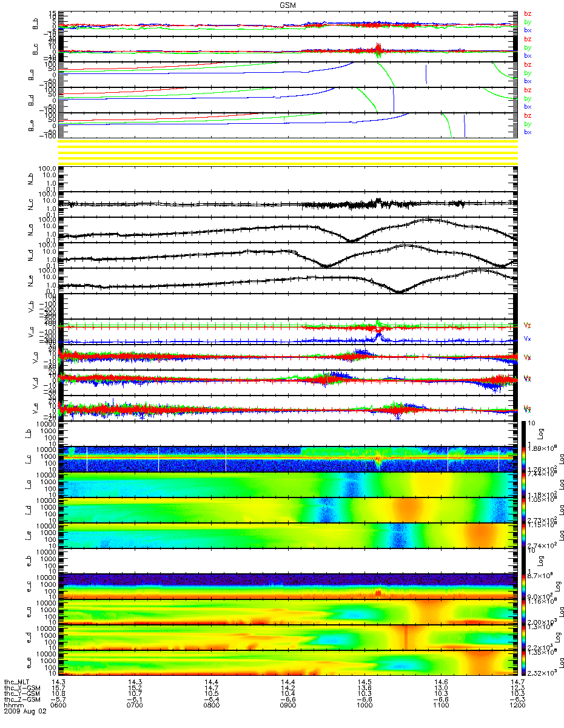This screenshot has height=728, width=564.
Task: Click the 1100 time tick label
Action: (x=441, y=706)
